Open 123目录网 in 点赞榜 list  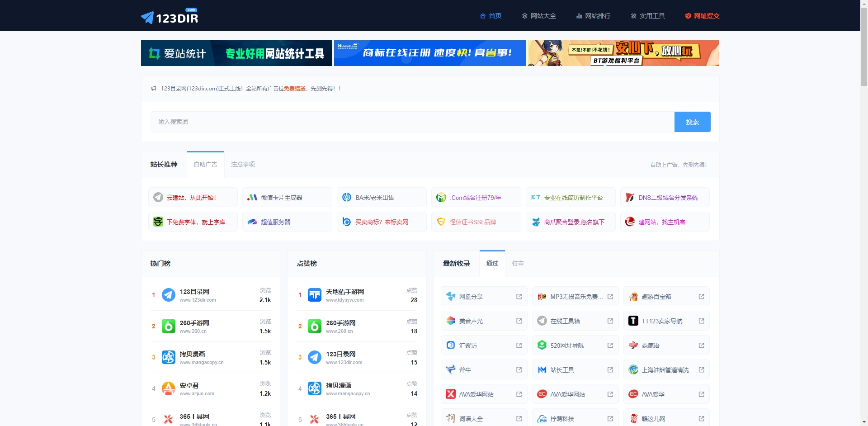point(341,354)
